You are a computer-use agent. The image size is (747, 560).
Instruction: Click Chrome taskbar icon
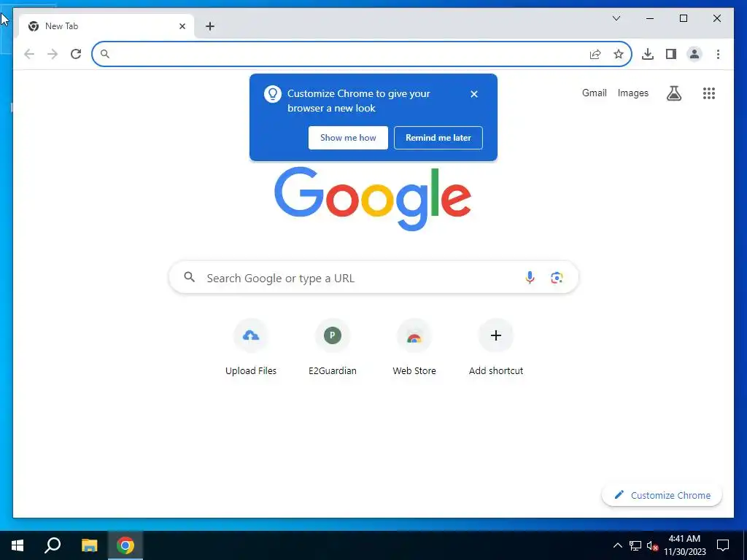point(125,545)
